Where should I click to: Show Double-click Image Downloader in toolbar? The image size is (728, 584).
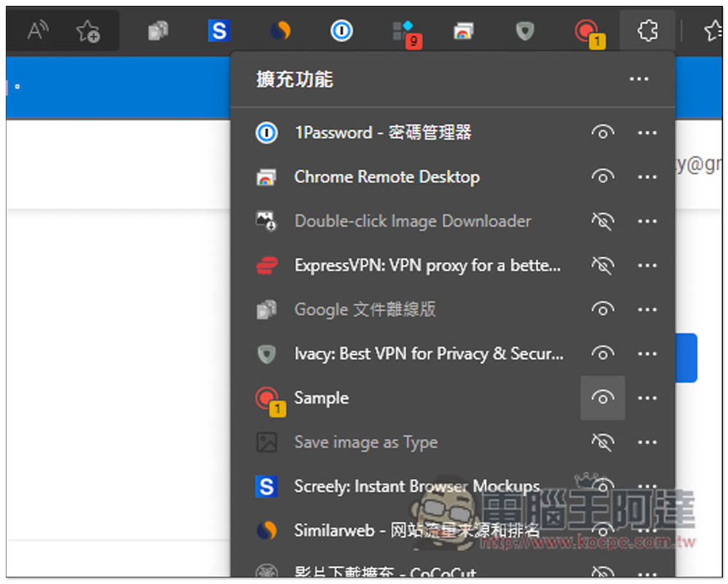click(x=602, y=221)
